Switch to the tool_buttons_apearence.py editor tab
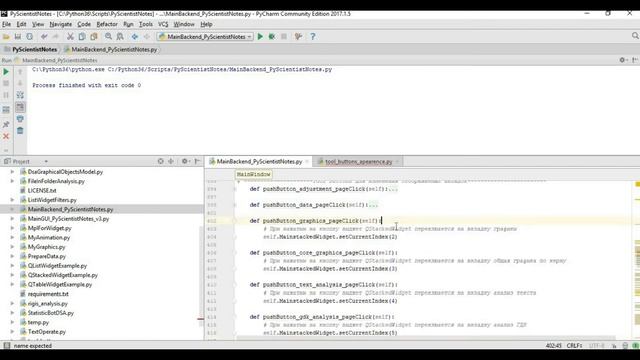This screenshot has height=360, width=640. (x=358, y=162)
